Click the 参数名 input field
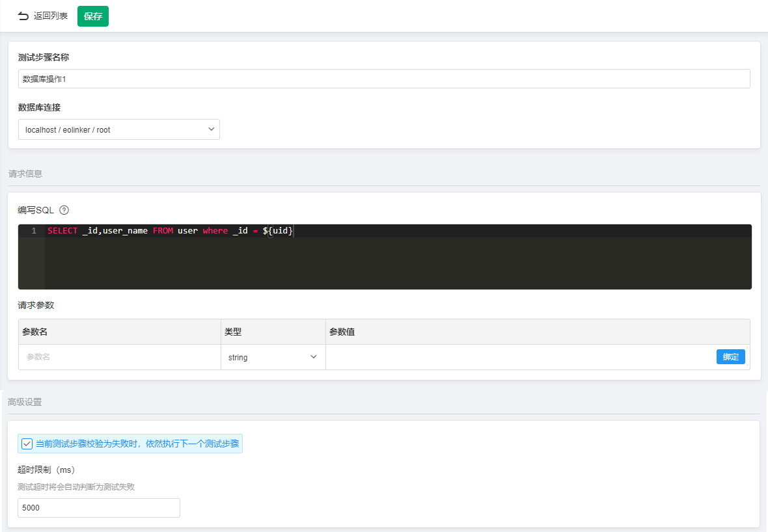This screenshot has height=532, width=768. tap(120, 357)
